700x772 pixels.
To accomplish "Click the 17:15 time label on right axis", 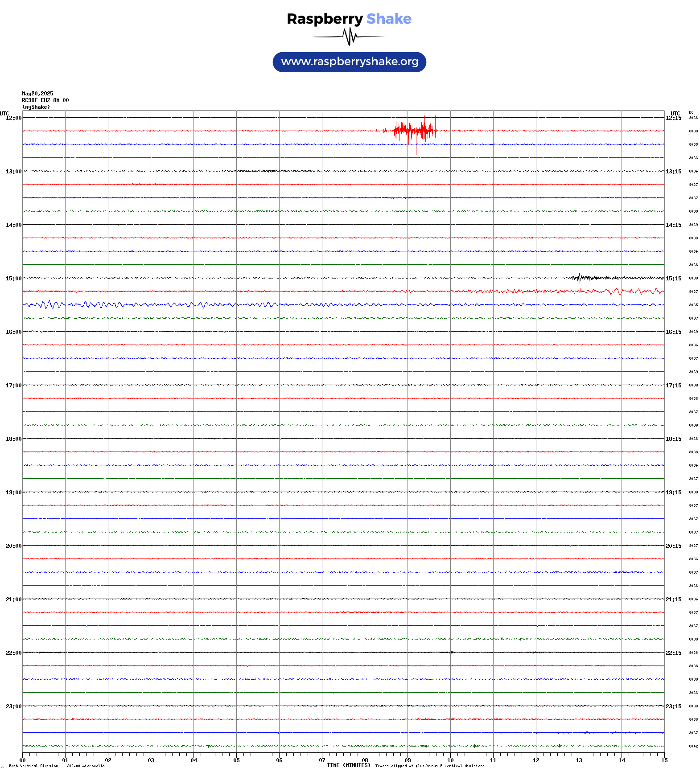I will 673,386.
